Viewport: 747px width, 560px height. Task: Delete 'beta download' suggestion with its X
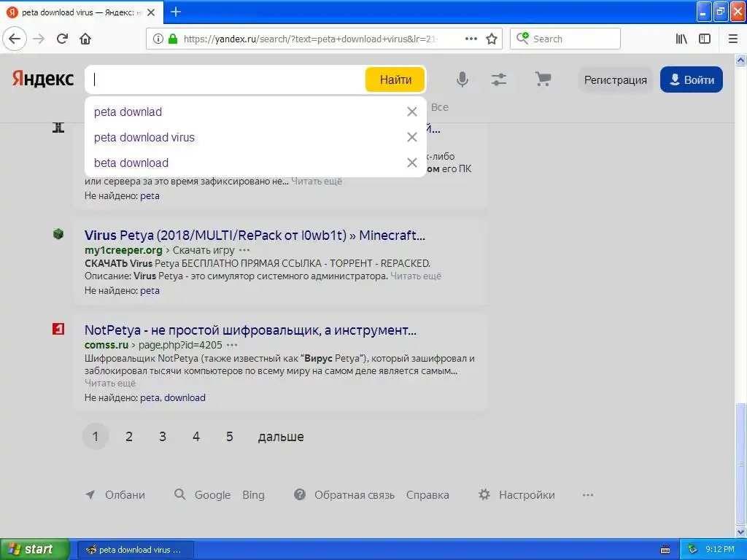pyautogui.click(x=412, y=163)
